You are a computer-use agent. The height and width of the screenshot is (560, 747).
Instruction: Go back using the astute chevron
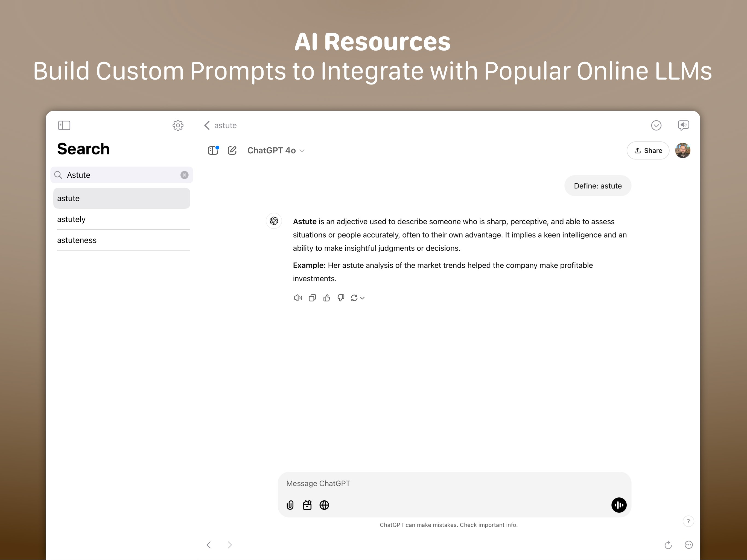[x=207, y=125]
